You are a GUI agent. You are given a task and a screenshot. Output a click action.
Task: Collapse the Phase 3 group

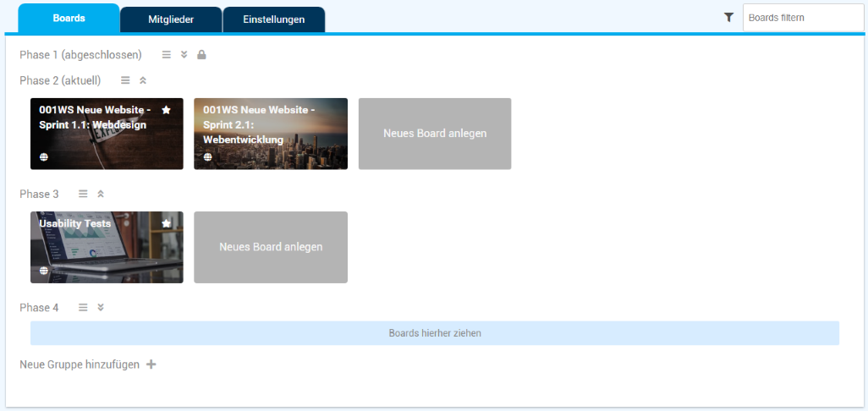(100, 194)
